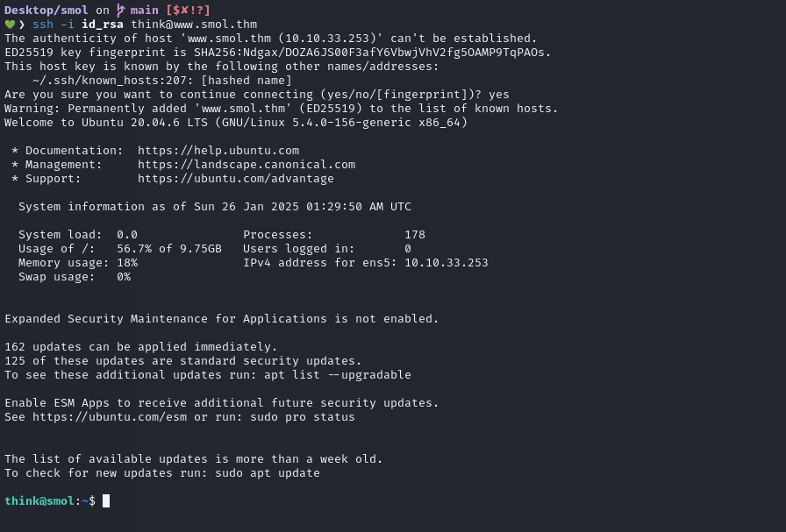Click the git branch symbol before main

point(121,11)
